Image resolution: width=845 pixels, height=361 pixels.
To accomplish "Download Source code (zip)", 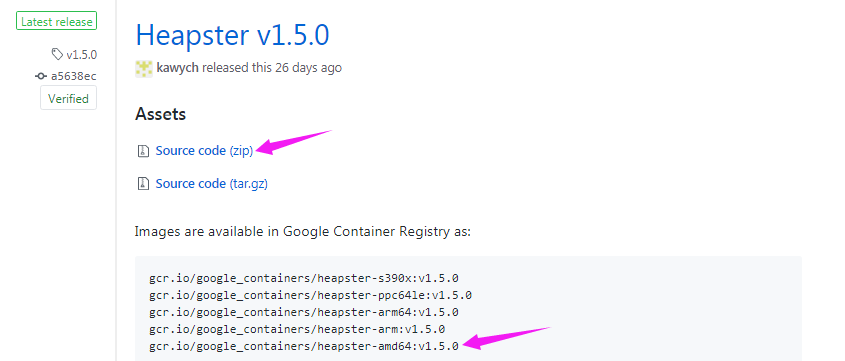I will pos(204,151).
